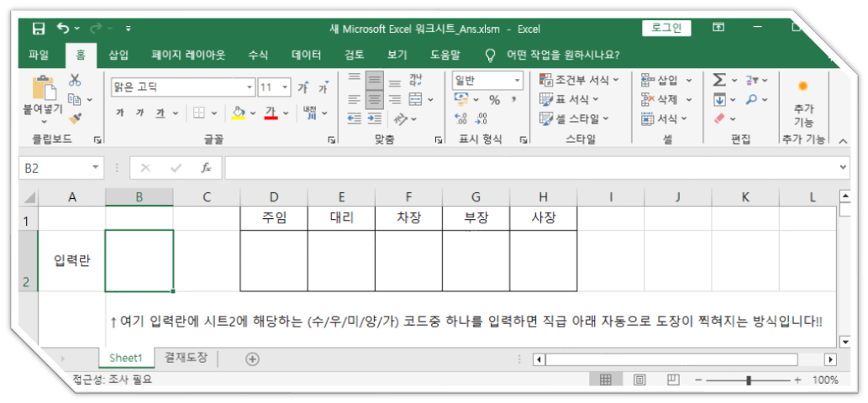Click the AutoSum sigma icon
Screen dimensions: 868x403
click(719, 80)
